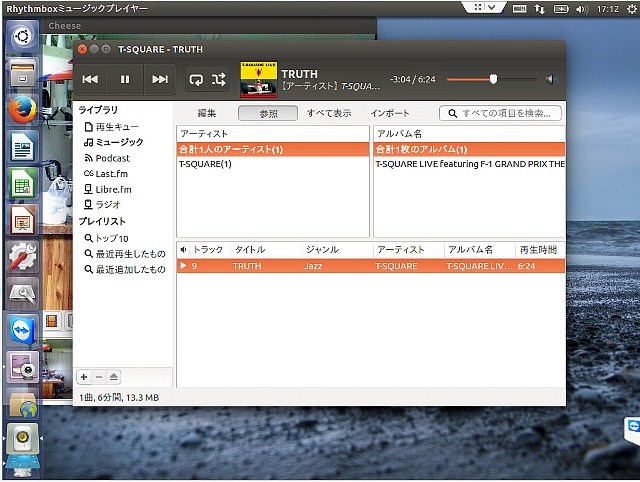Launch LibreOffice Impress from launcher
The width and height of the screenshot is (640, 482).
point(22,220)
